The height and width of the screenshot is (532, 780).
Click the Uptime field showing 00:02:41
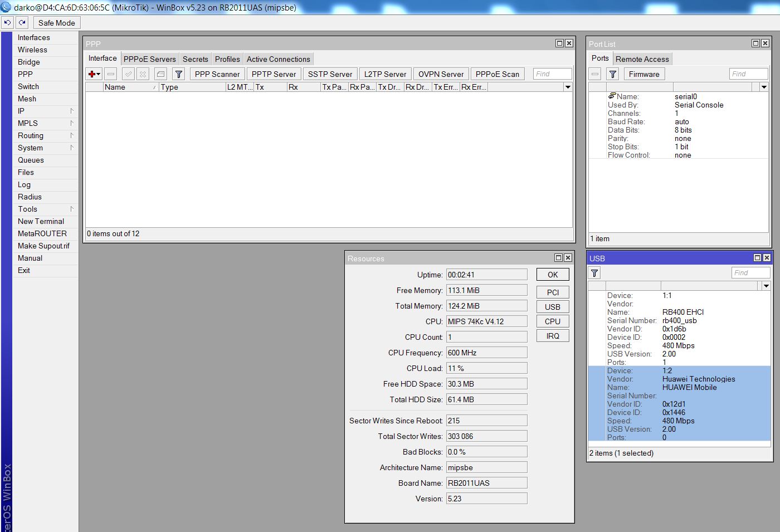click(486, 275)
